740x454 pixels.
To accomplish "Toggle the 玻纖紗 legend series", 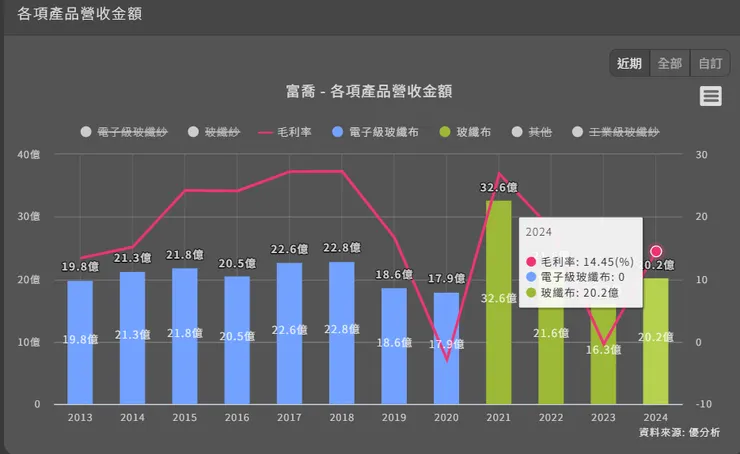I will pyautogui.click(x=214, y=132).
